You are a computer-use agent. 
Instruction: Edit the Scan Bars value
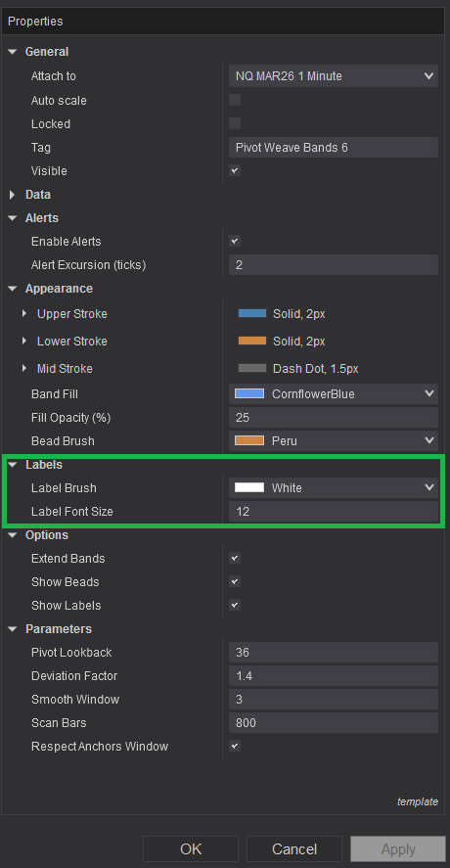334,723
